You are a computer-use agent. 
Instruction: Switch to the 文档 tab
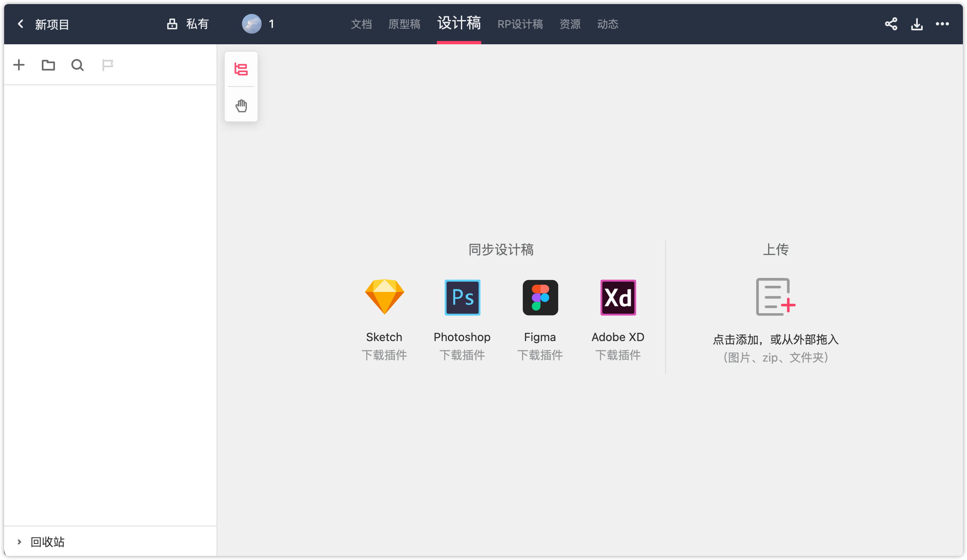click(x=361, y=24)
